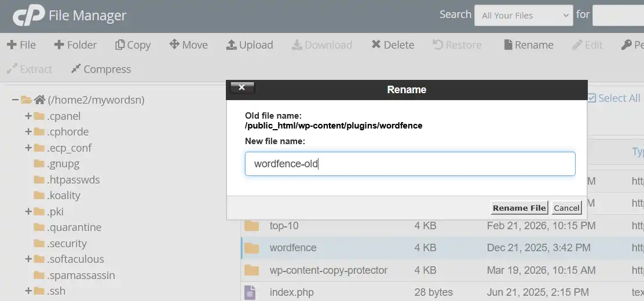
Task: Select the .ecp_conf folder in tree
Action: pos(69,148)
